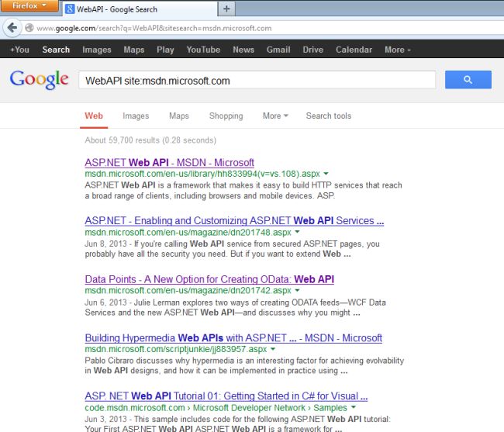Switch to the Images results tab

tap(136, 116)
